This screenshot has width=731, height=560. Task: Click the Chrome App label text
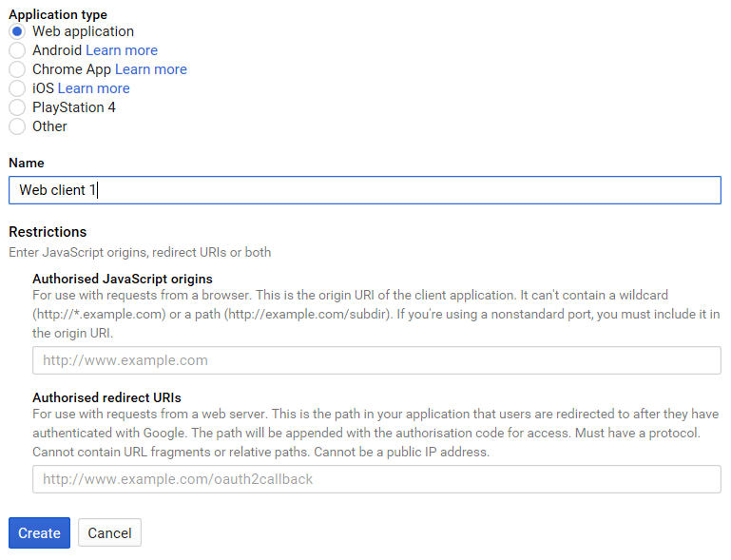pyautogui.click(x=72, y=69)
